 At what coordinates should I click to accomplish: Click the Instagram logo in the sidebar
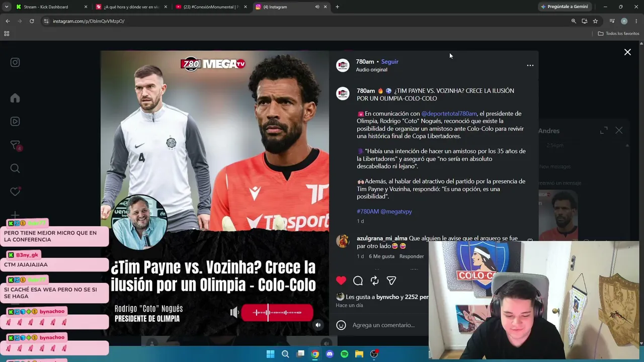pos(15,62)
